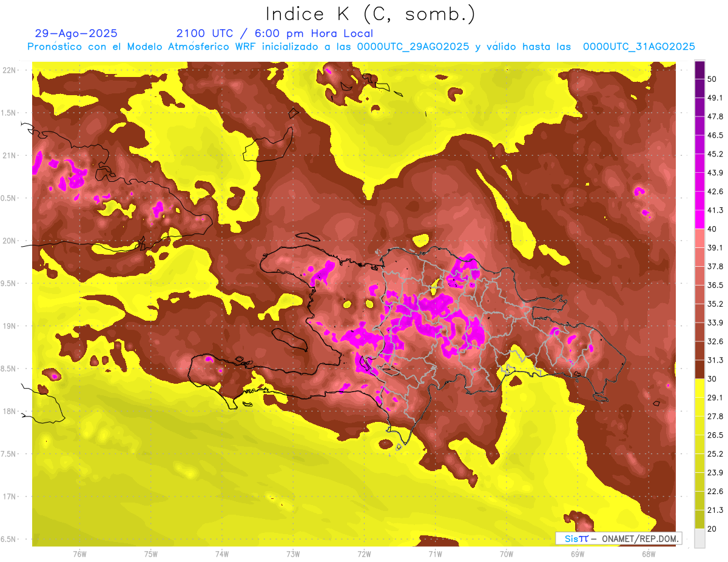The width and height of the screenshot is (728, 562).
Task: Click the "74W" longitude label
Action: 222,554
